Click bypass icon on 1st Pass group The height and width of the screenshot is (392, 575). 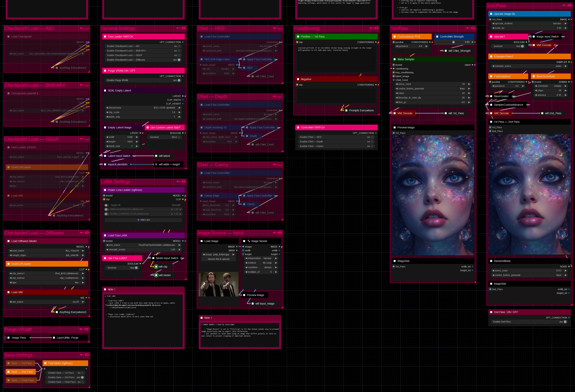(468, 28)
